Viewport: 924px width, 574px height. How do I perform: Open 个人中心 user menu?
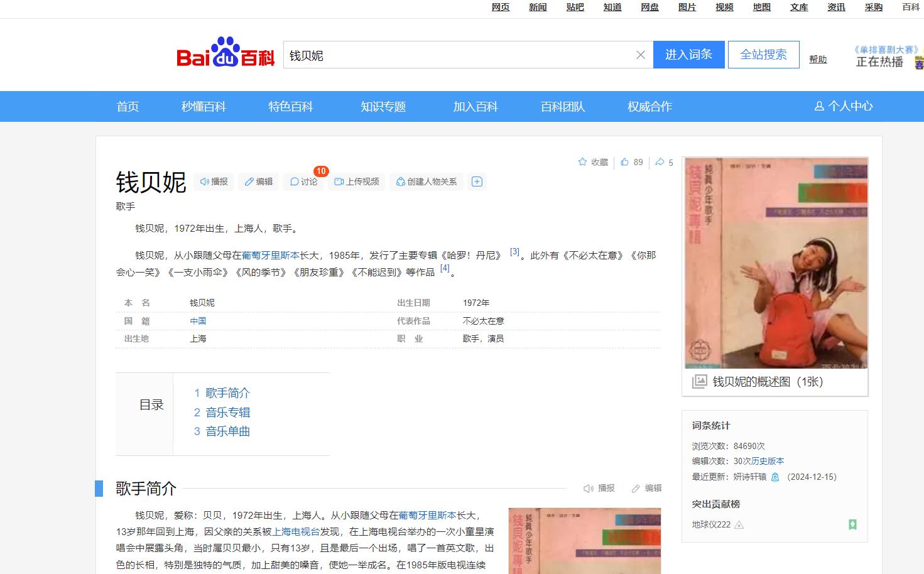(x=844, y=106)
